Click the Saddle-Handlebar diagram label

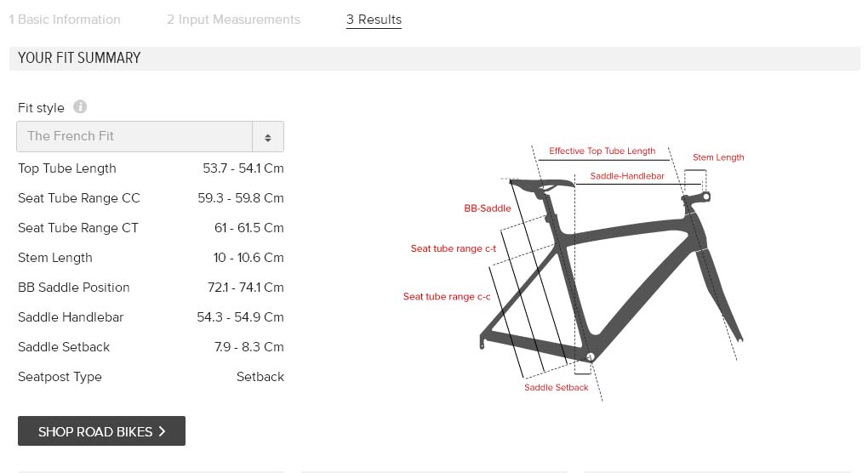(x=627, y=176)
